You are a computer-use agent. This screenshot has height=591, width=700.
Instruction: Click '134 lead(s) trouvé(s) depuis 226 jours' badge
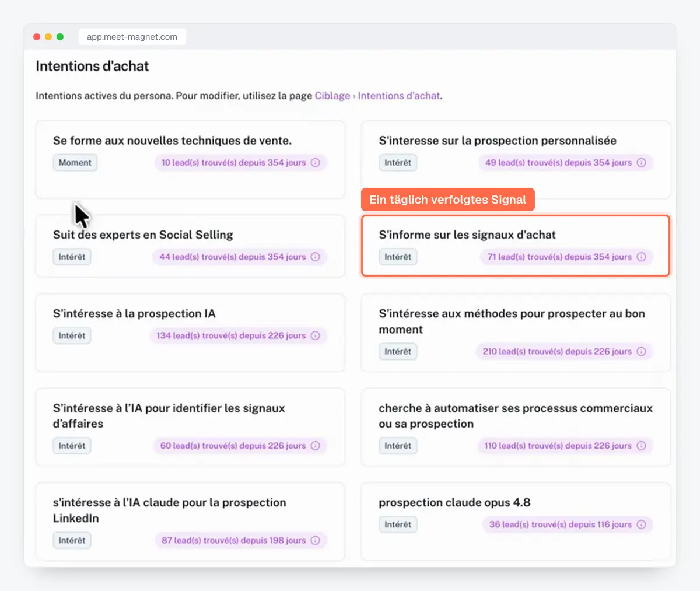click(x=238, y=335)
